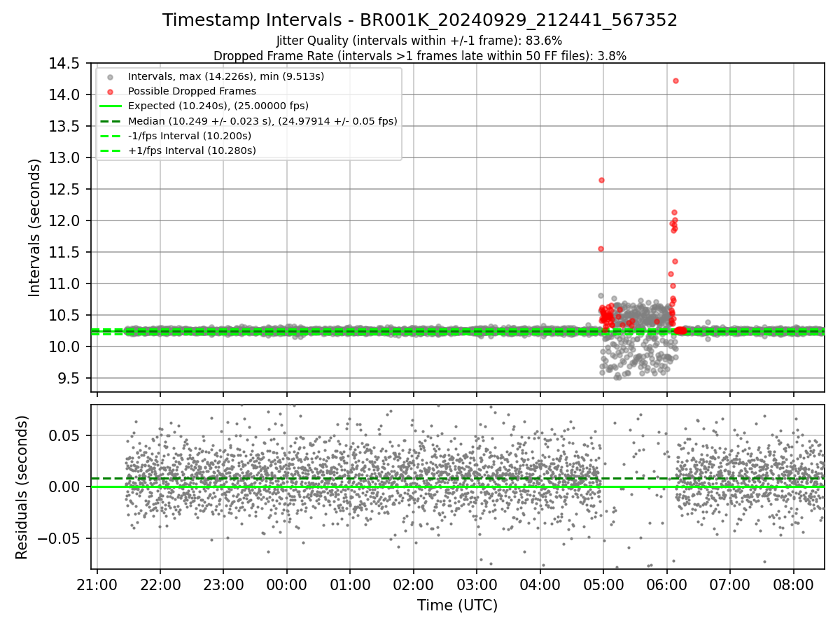Click legend entry +1/fps Interval (10.280s)

click(x=192, y=150)
